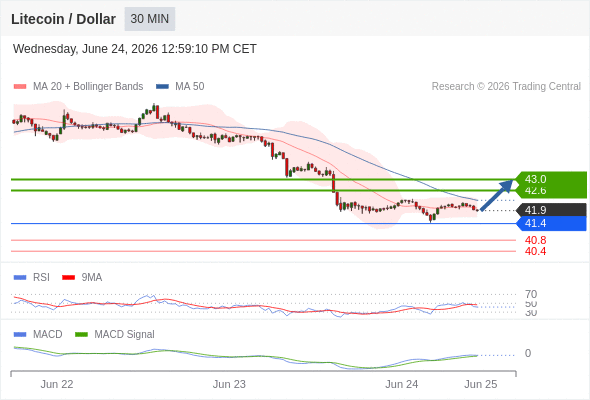Viewport: 590px width, 400px height.
Task: Toggle the 9MA red legend entry
Action: point(82,277)
